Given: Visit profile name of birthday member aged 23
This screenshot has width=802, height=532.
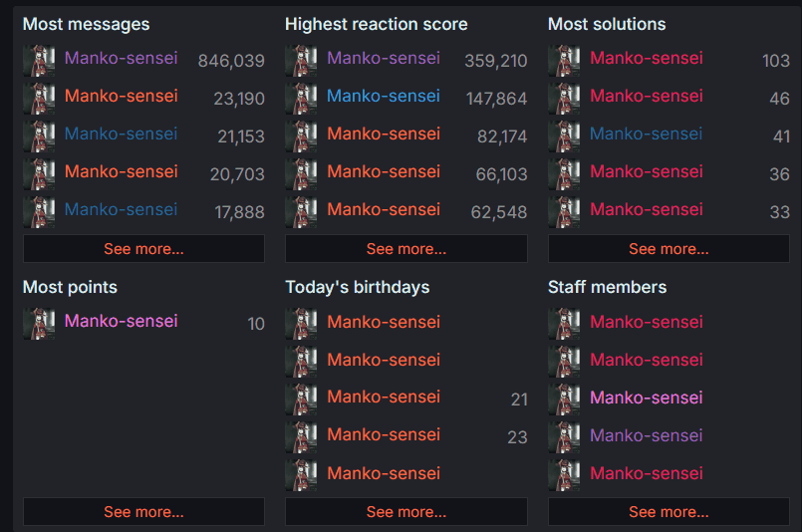Looking at the screenshot, I should [x=384, y=434].
